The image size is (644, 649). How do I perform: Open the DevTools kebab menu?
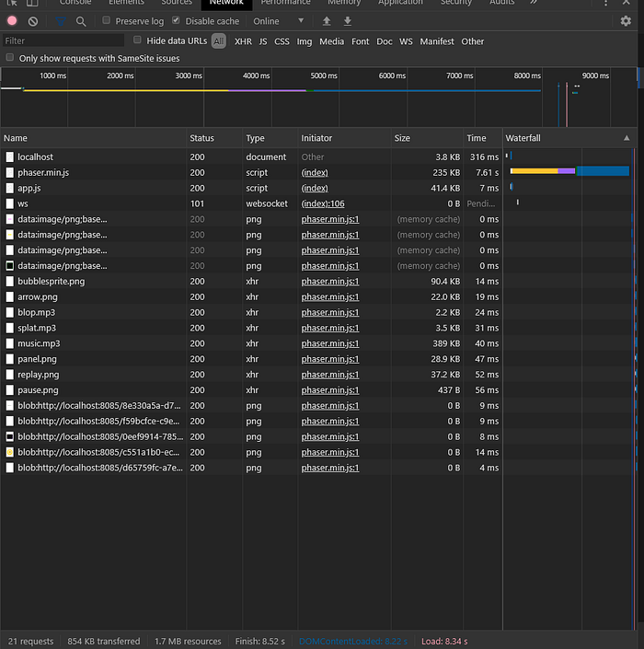coord(605,3)
